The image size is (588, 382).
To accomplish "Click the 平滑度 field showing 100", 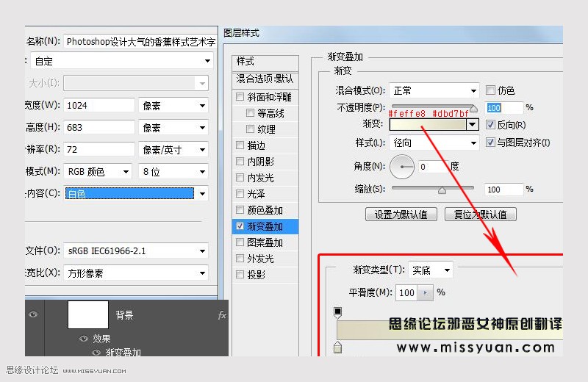I will click(407, 292).
